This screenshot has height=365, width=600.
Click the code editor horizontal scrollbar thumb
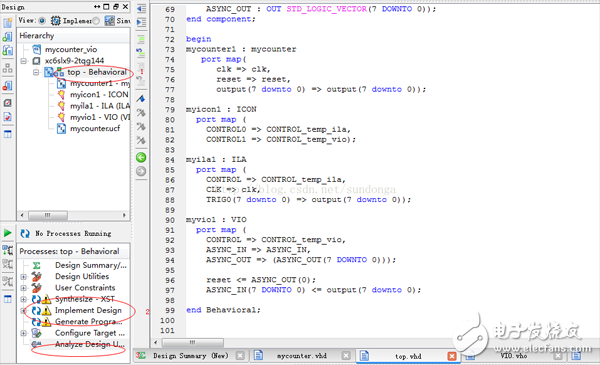[x=193, y=342]
